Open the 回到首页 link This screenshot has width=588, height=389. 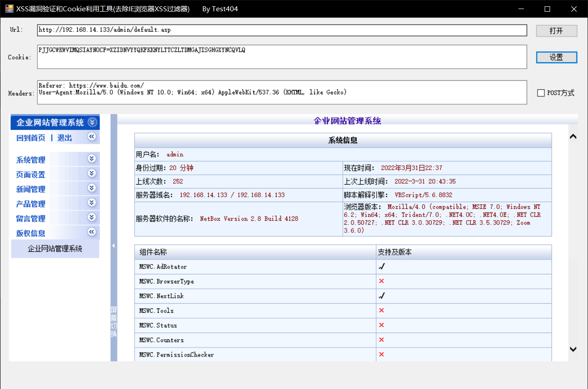click(x=31, y=138)
